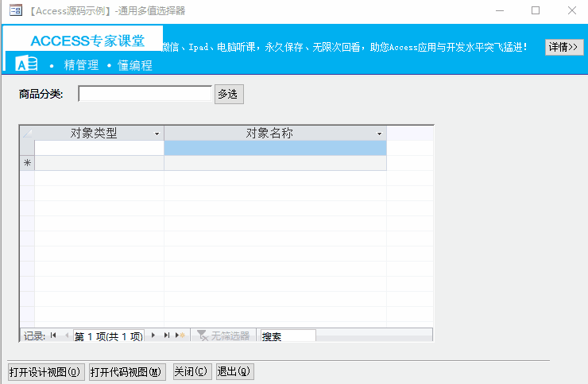Maximize the window
The height and width of the screenshot is (384, 588).
tap(536, 10)
